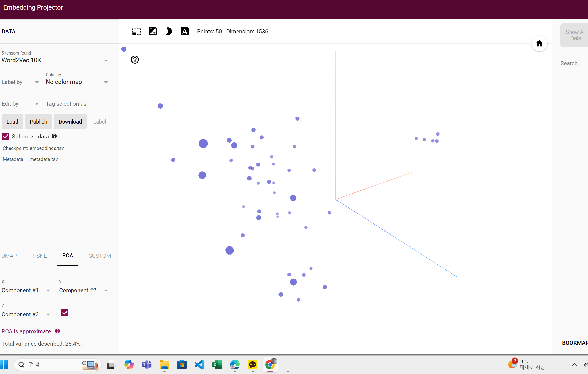
Task: Toggle 3D labels mode icon
Action: point(184,32)
